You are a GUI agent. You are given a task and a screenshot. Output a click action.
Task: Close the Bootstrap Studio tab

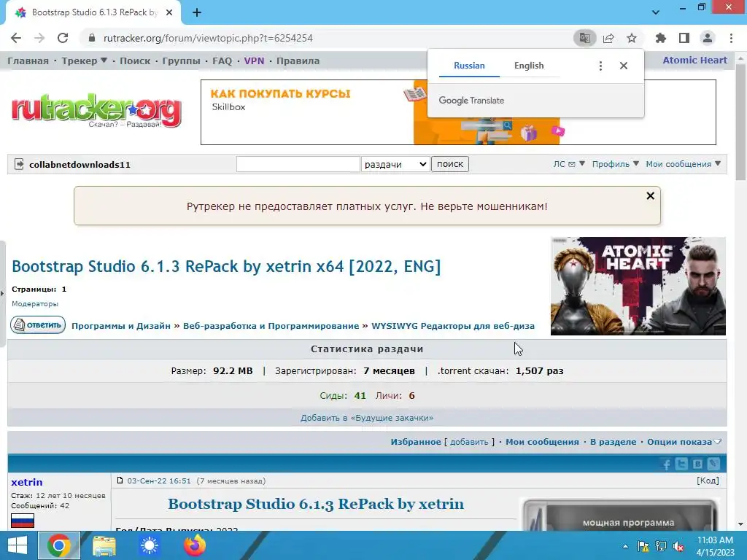click(x=169, y=12)
